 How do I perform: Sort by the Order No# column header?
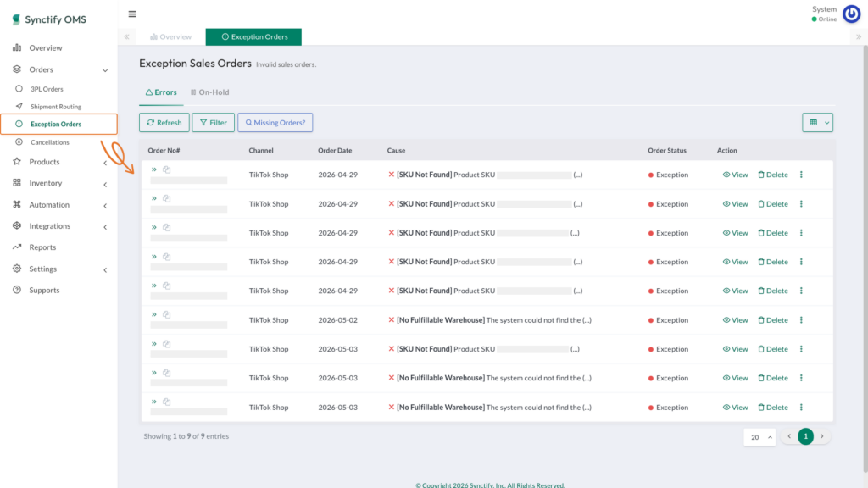[x=164, y=151]
